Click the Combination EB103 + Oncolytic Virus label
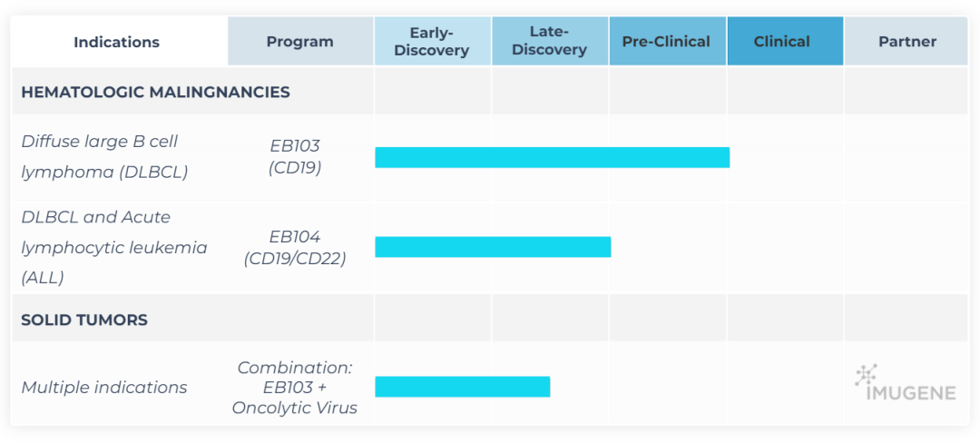 click(295, 388)
